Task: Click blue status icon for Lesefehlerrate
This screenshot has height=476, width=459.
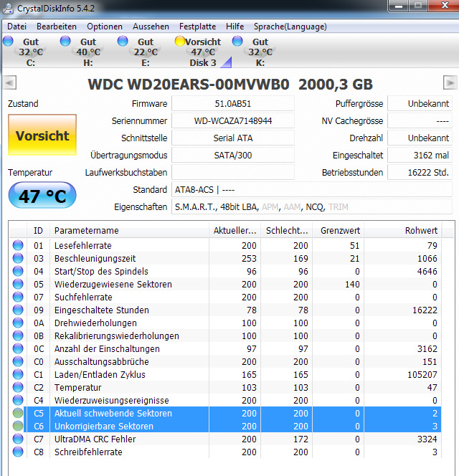Action: (x=18, y=245)
